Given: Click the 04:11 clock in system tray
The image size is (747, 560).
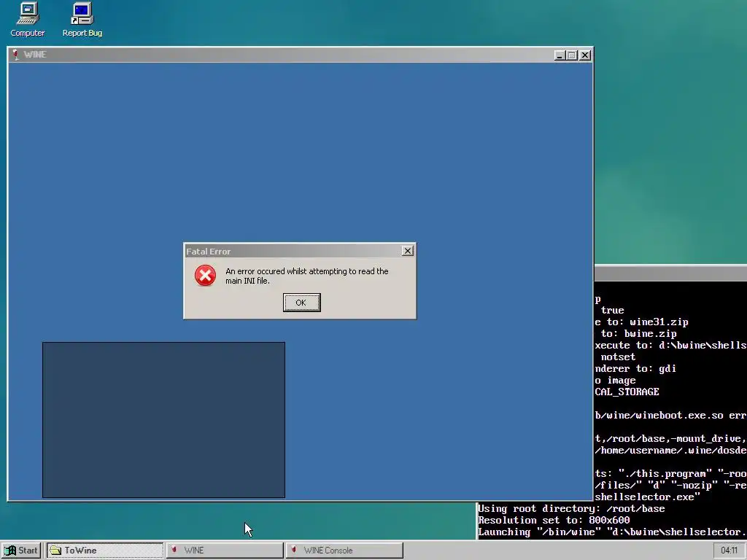Looking at the screenshot, I should pos(729,551).
